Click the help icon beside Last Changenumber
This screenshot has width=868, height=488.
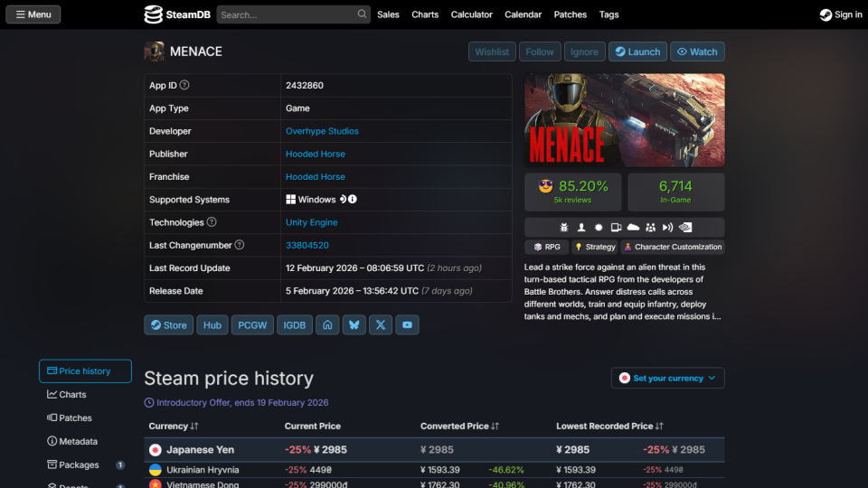(240, 245)
